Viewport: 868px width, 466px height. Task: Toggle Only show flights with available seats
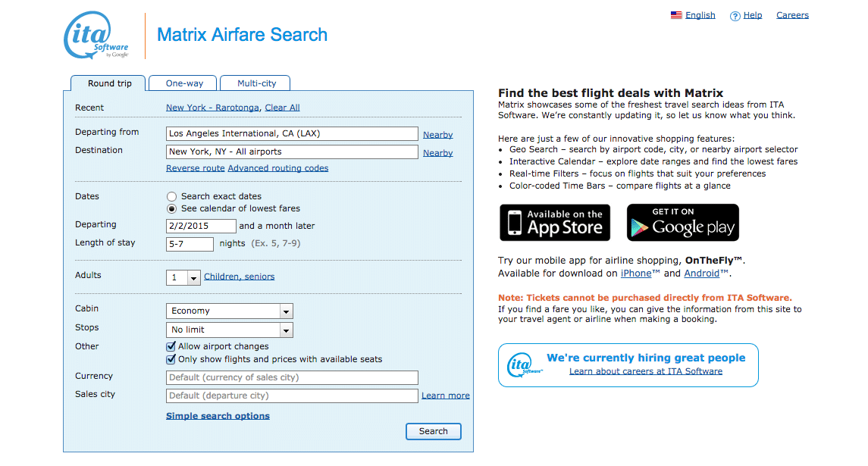[x=171, y=359]
